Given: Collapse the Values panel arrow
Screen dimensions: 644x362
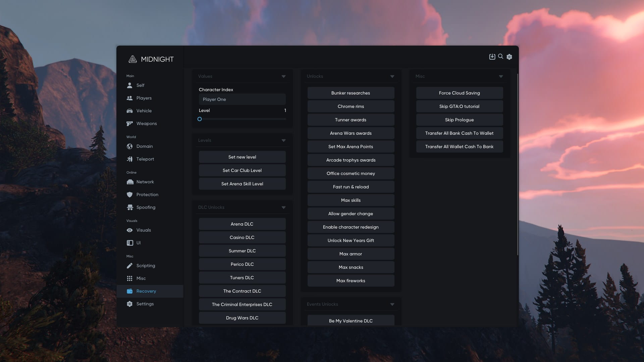Looking at the screenshot, I should pos(283,76).
